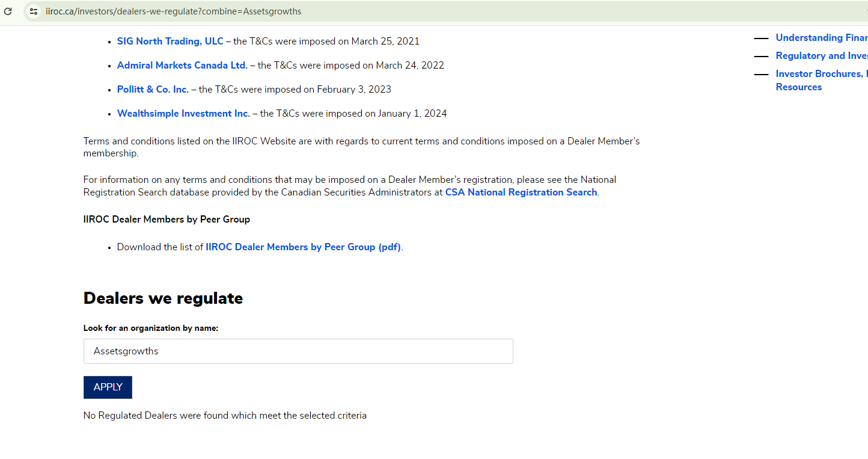The height and width of the screenshot is (459, 868).
Task: Click the organization name search field
Action: pyautogui.click(x=298, y=351)
